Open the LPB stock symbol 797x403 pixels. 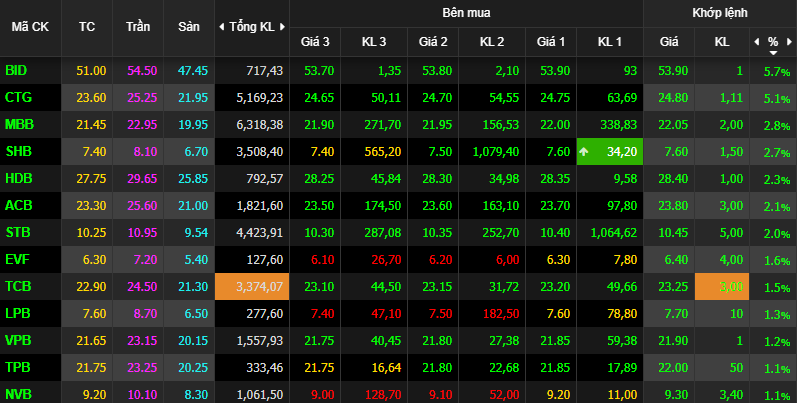click(x=18, y=313)
